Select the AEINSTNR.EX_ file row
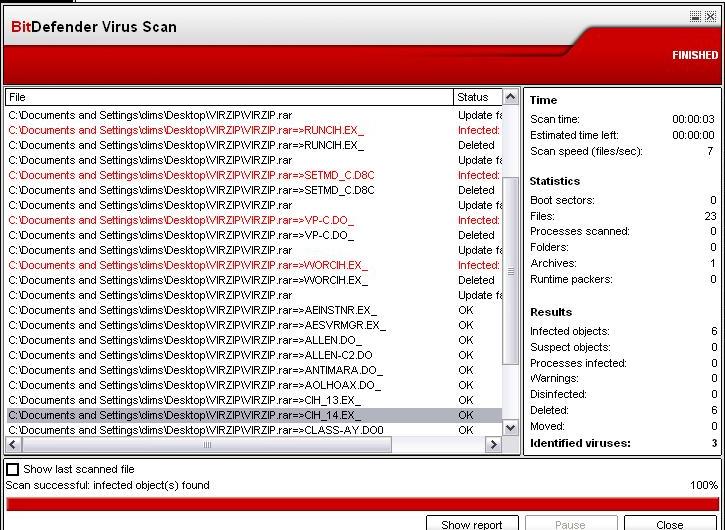 pos(254,310)
